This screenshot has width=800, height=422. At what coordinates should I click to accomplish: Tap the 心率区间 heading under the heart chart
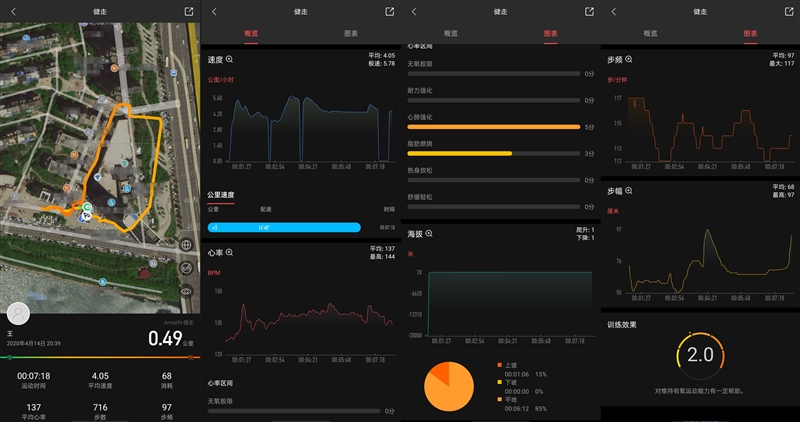tap(220, 383)
